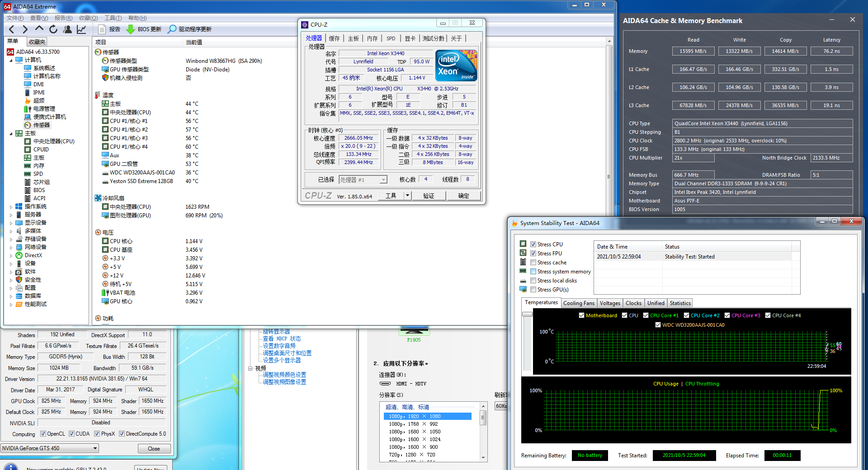The image size is (868, 470).
Task: Open the 处理器 #1 selection dropdown in CPU-Z
Action: pos(383,180)
